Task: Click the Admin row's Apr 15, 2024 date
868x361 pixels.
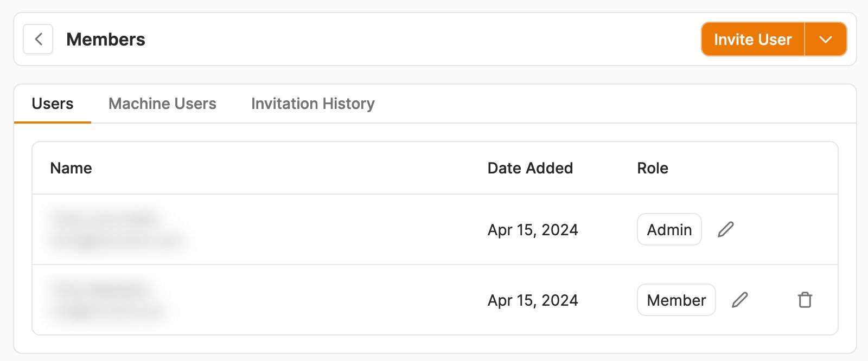Action: (533, 230)
